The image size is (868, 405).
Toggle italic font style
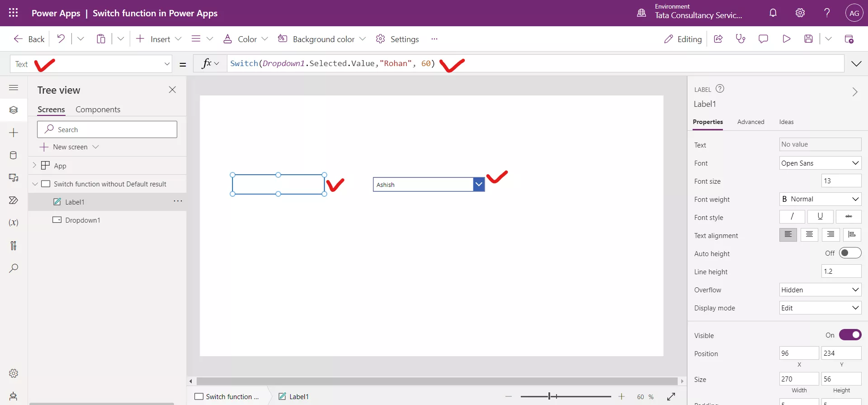click(x=792, y=217)
